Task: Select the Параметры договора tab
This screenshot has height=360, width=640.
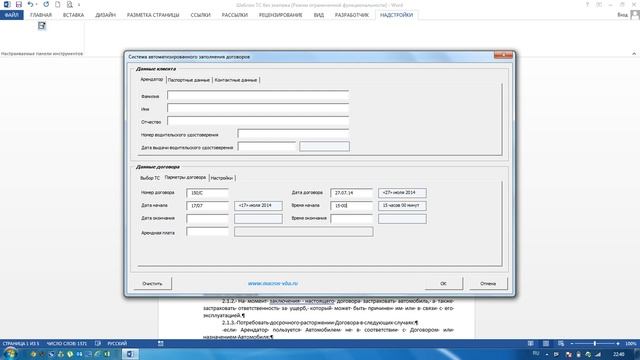Action: point(185,178)
